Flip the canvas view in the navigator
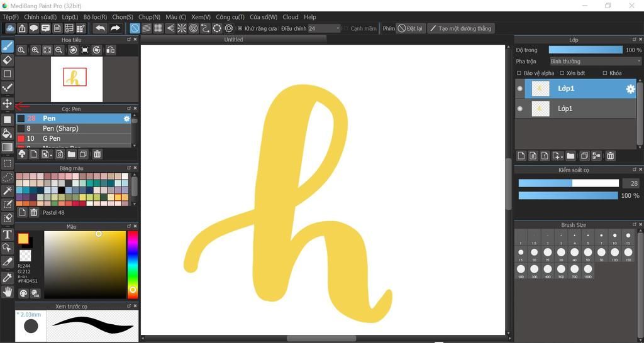Screen dimensions: 644x343 (110, 50)
